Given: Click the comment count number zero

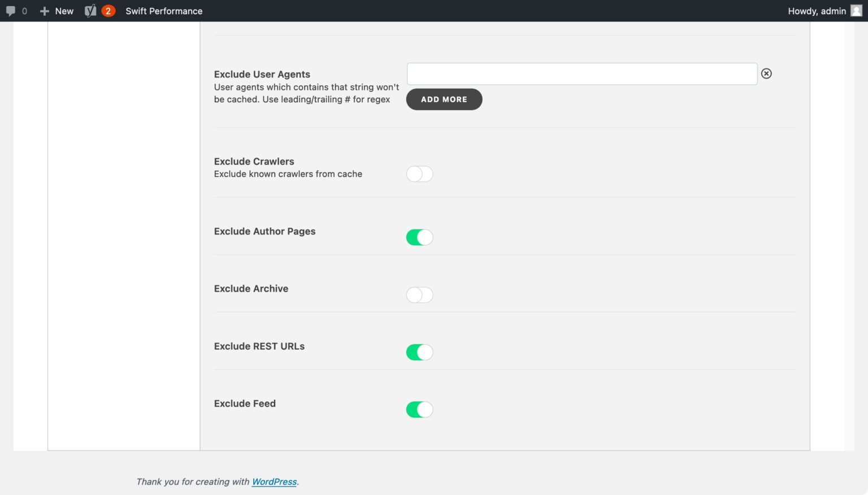Looking at the screenshot, I should click(24, 11).
